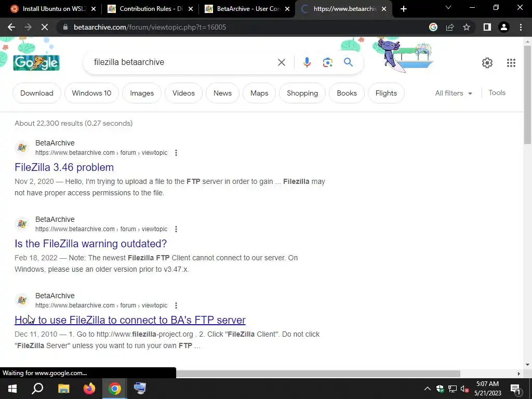Screen dimensions: 532x399
Task: Open more options for the How to use FileZilla result
Action: (176, 305)
